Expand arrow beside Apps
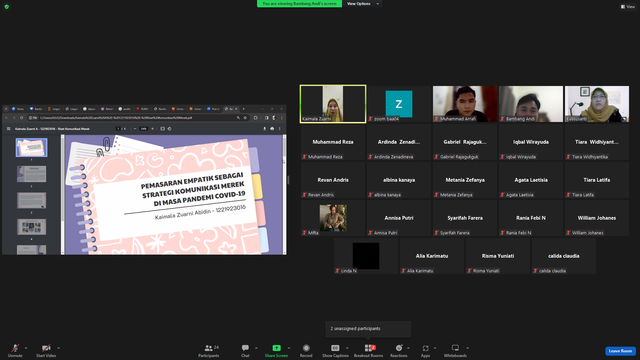This screenshot has width=640, height=360. [x=435, y=348]
